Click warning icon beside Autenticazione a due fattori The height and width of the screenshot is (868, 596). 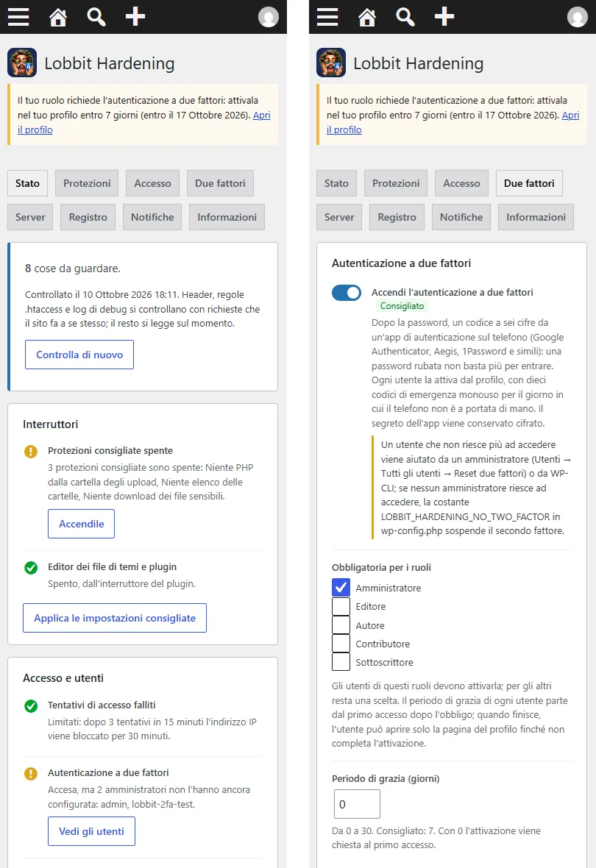click(x=31, y=773)
